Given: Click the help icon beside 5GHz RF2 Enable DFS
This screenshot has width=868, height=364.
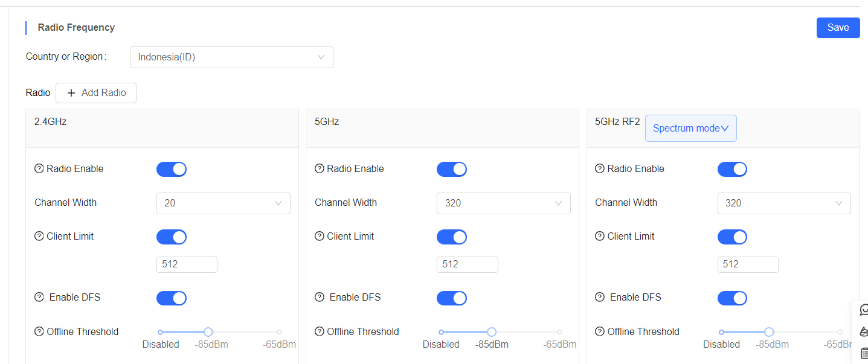Looking at the screenshot, I should point(600,297).
